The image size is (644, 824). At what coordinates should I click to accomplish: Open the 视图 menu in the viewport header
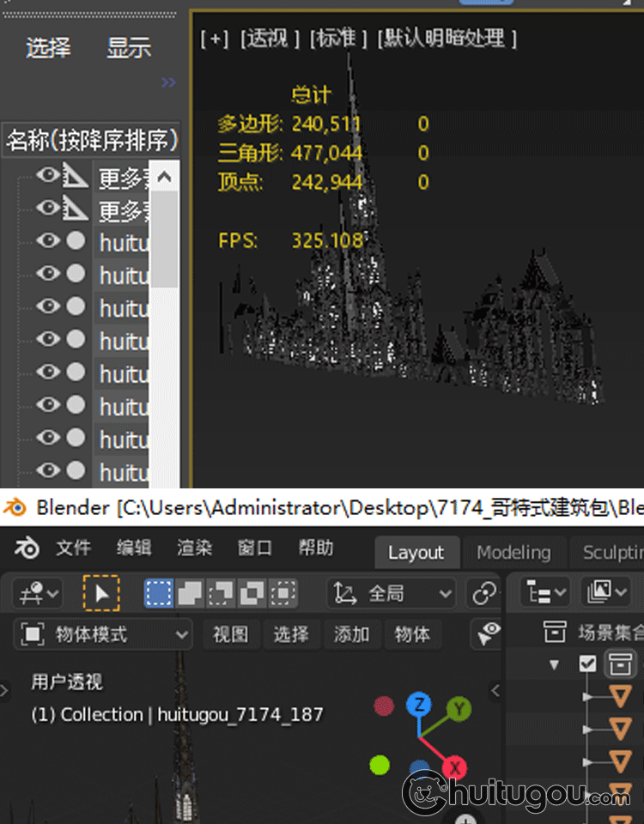pos(230,634)
